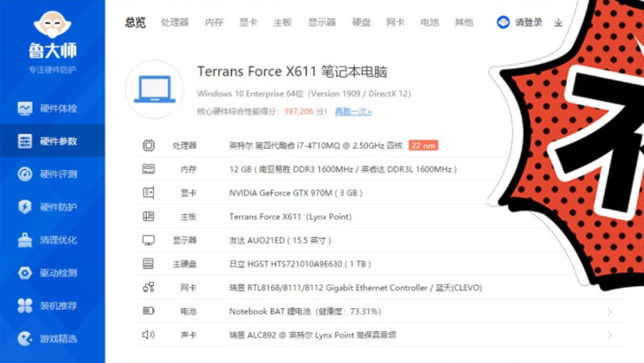
Task: Click the NVIDIA GeForce GTX 970M text
Action: (x=295, y=193)
